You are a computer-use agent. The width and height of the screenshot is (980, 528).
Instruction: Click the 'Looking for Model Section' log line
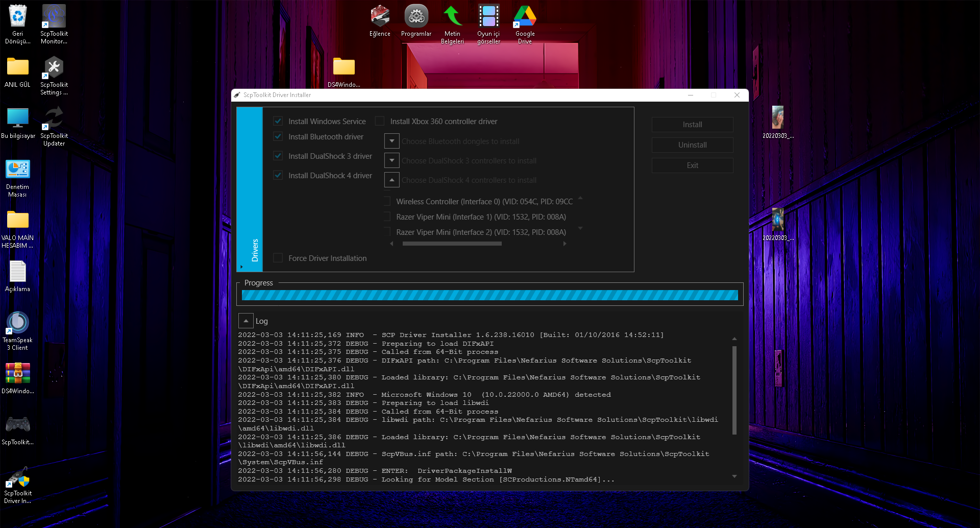click(x=426, y=479)
